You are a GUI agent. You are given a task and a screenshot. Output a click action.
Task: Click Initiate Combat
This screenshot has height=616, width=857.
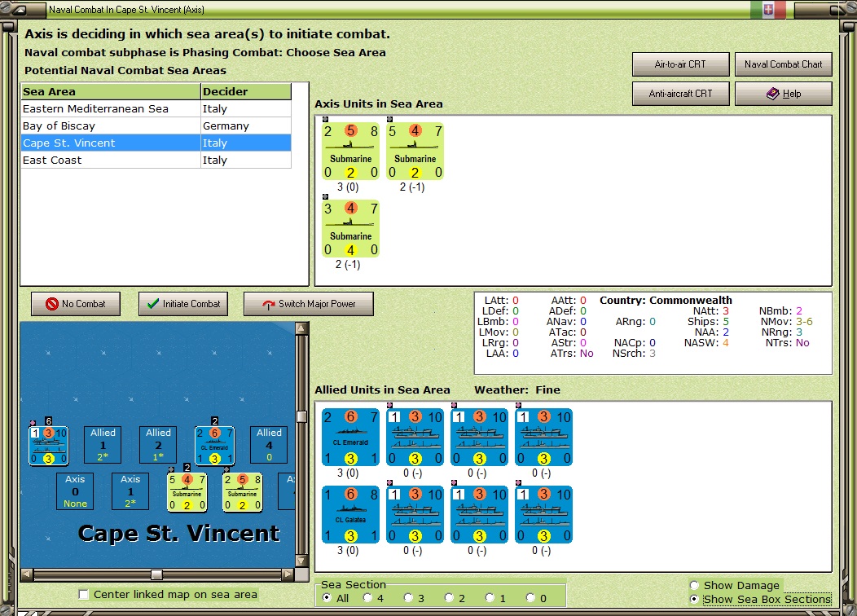183,304
